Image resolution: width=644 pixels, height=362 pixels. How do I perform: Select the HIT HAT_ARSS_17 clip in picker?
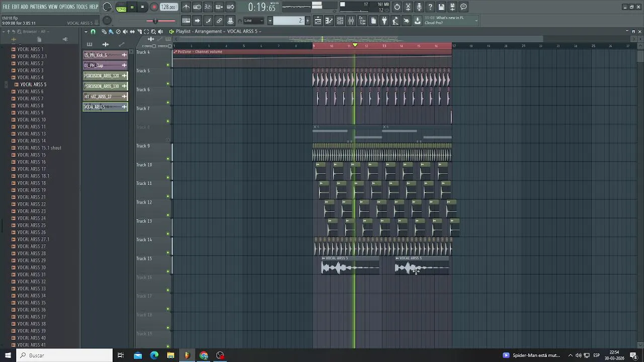105,97
